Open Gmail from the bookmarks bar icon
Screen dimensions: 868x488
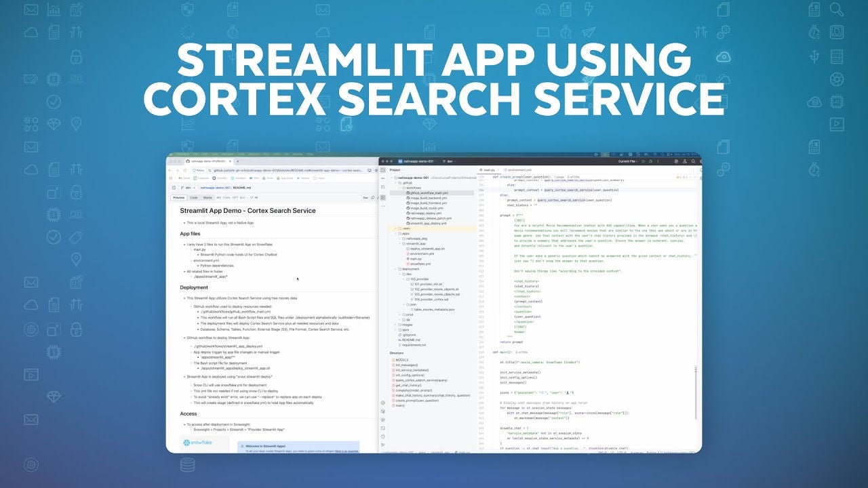coord(183,178)
